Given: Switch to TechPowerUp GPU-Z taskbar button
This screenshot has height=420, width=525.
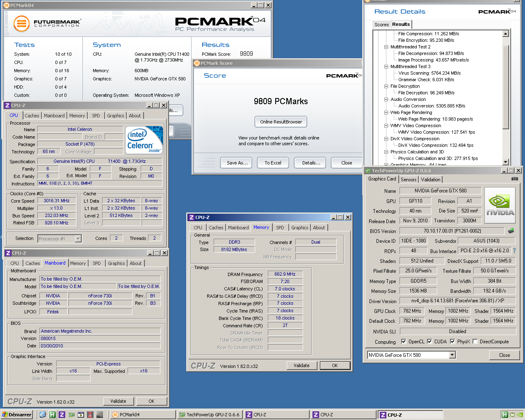Looking at the screenshot, I should click(x=210, y=415).
